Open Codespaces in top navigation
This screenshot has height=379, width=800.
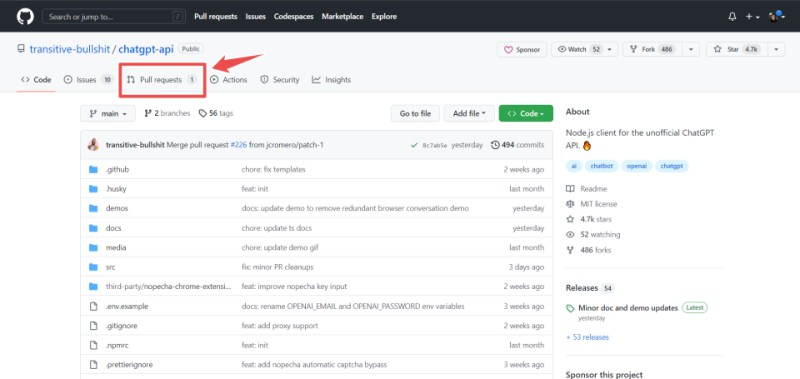pos(293,16)
